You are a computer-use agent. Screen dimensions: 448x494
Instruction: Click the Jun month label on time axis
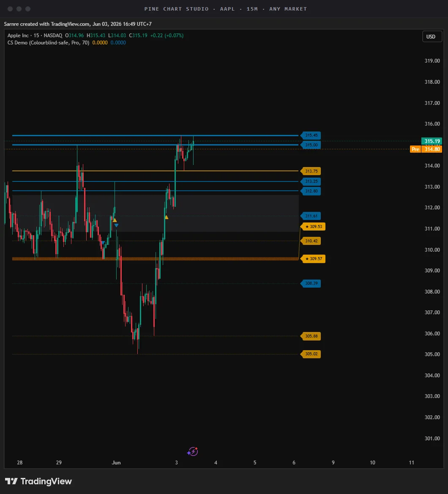116,463
